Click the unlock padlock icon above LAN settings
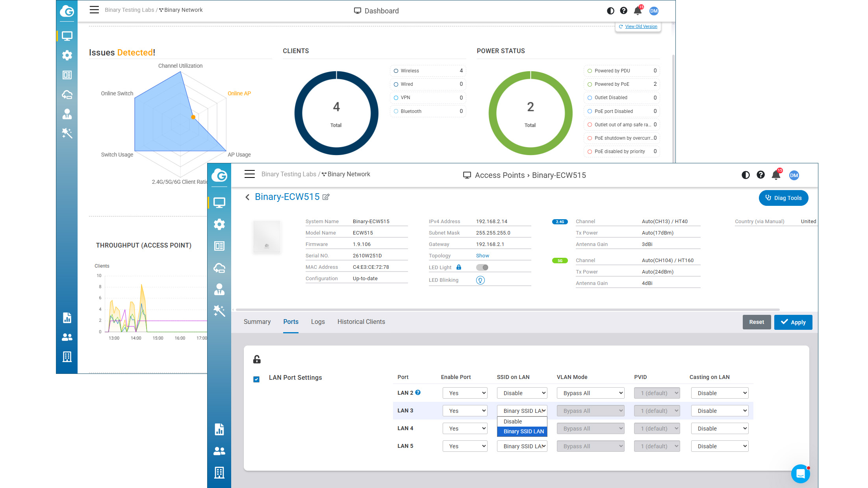 (257, 359)
